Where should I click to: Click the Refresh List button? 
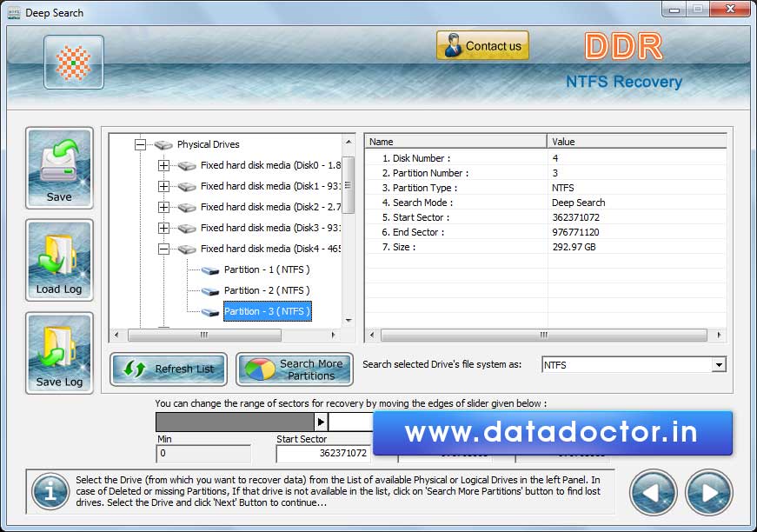point(169,369)
